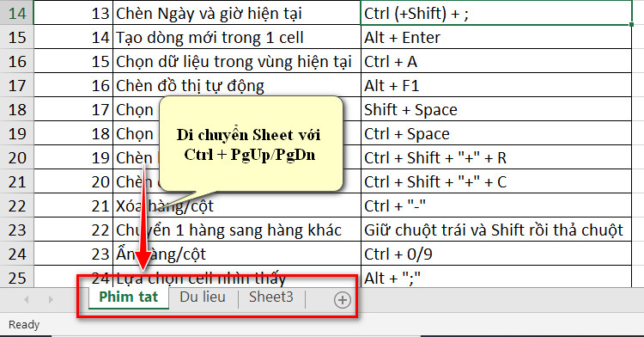Select row header 15
The height and width of the screenshot is (337, 644).
pyautogui.click(x=17, y=37)
